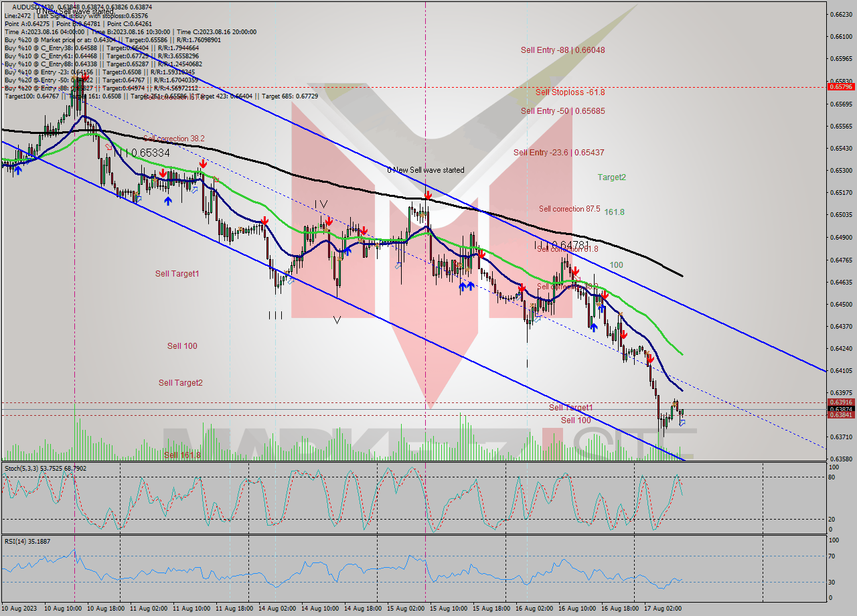
Task: Click the red sell arrow above the 15 Aug peak
Action: click(428, 194)
